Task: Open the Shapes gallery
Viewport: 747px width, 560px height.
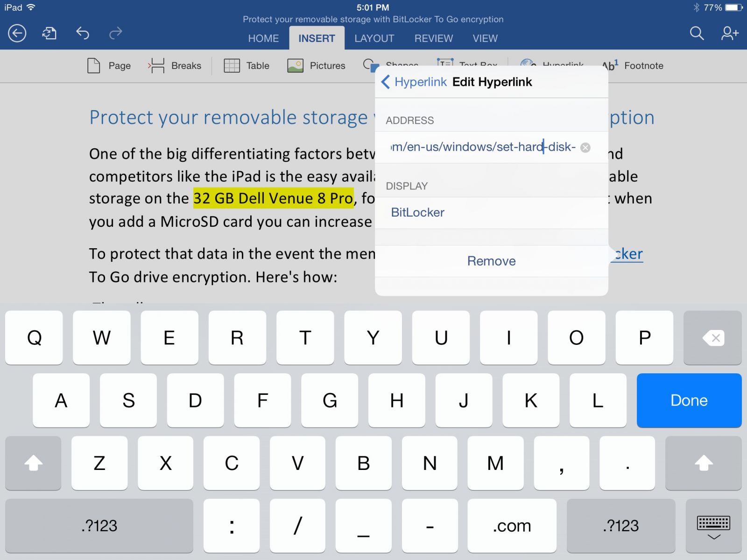Action: tap(390, 64)
